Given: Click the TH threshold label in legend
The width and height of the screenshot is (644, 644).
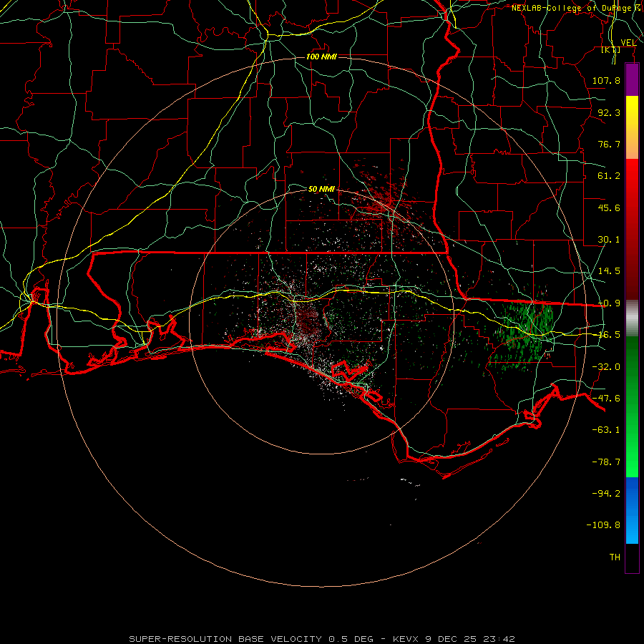Looking at the screenshot, I should click(x=615, y=557).
